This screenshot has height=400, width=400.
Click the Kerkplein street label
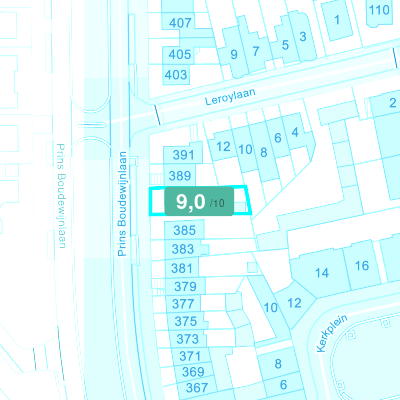coord(332,333)
